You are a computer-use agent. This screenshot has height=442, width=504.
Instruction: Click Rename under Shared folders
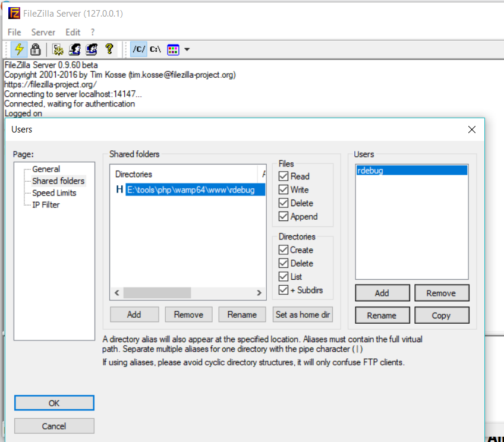click(x=242, y=314)
